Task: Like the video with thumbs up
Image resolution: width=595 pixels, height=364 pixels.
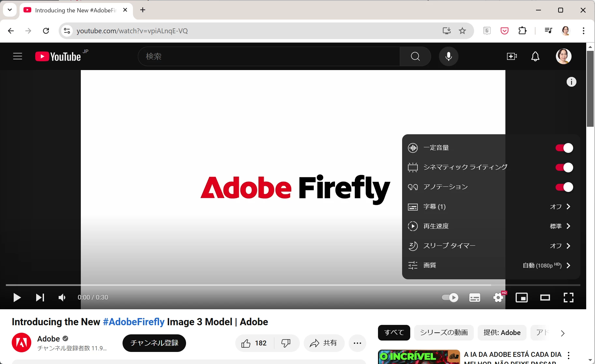Action: pyautogui.click(x=254, y=343)
